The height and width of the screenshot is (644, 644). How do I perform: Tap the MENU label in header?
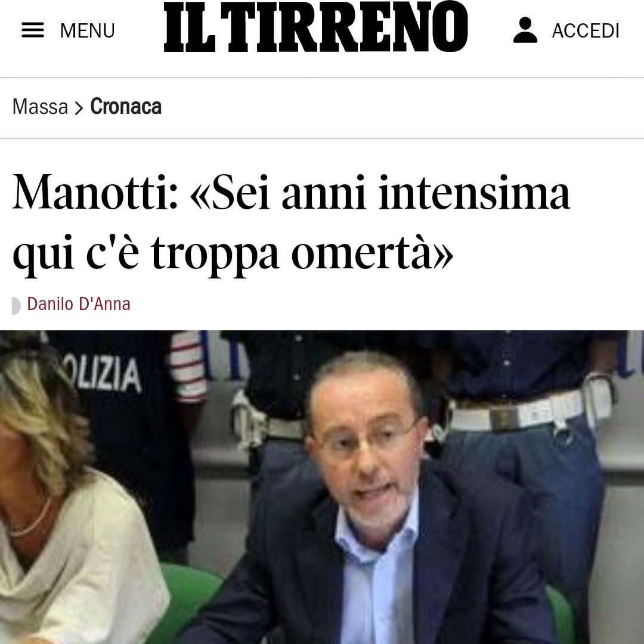[x=88, y=31]
